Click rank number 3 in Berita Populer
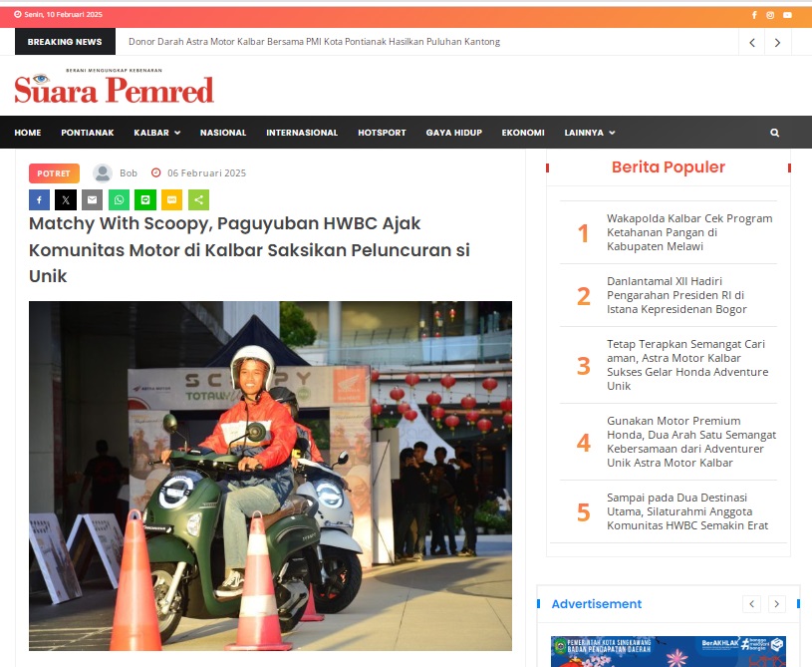The height and width of the screenshot is (667, 812). [x=584, y=365]
